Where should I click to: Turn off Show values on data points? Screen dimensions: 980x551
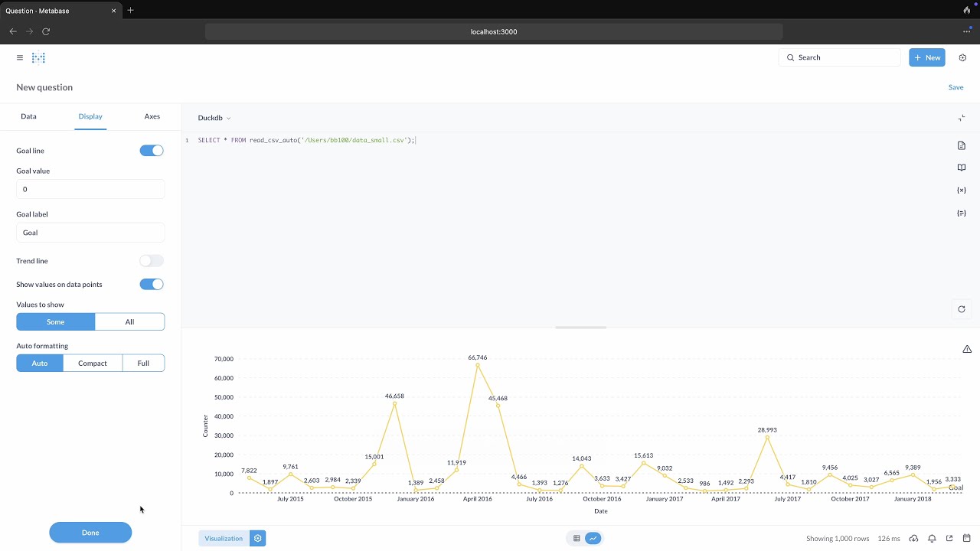pos(152,285)
